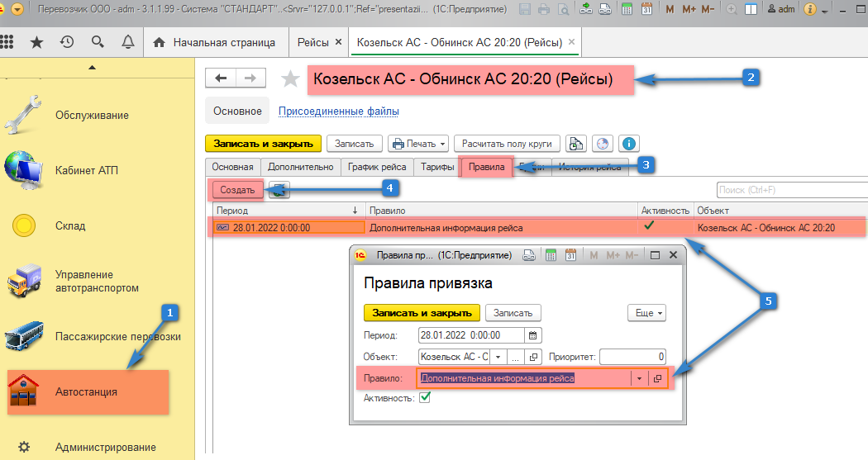Click open-object icon beside Правило field
Image resolution: width=868 pixels, height=460 pixels.
click(658, 378)
